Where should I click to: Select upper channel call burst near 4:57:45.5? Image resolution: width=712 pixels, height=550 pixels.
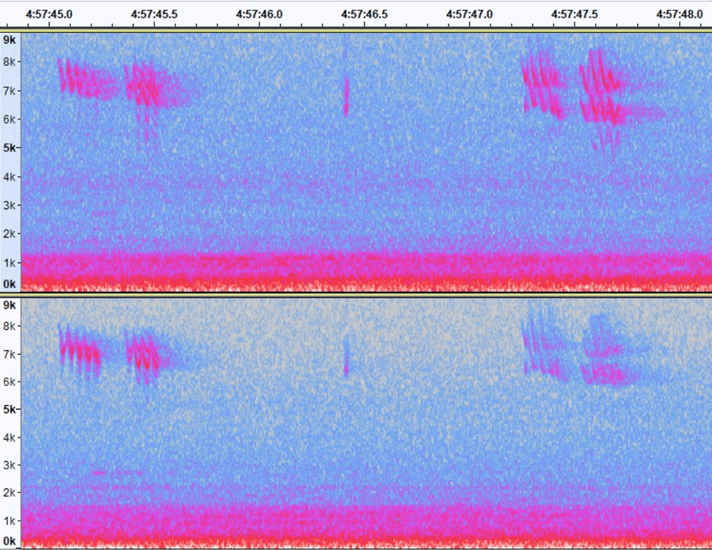click(145, 86)
